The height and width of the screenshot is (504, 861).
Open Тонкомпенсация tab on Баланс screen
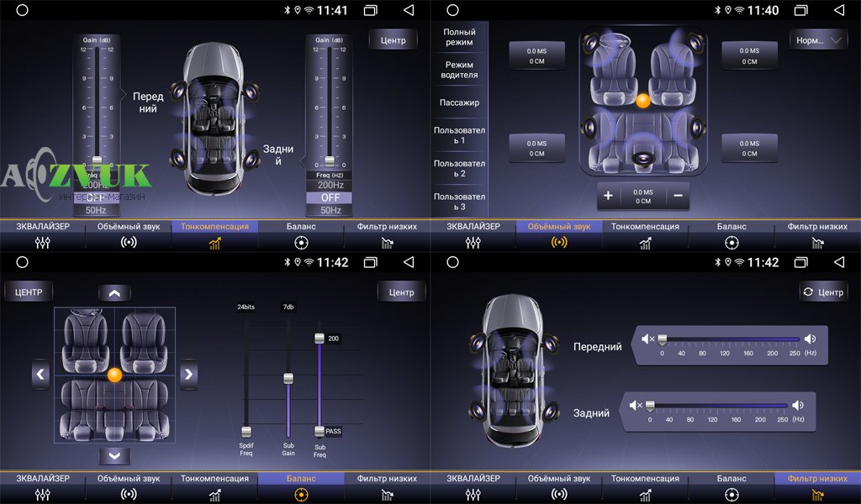214,487
